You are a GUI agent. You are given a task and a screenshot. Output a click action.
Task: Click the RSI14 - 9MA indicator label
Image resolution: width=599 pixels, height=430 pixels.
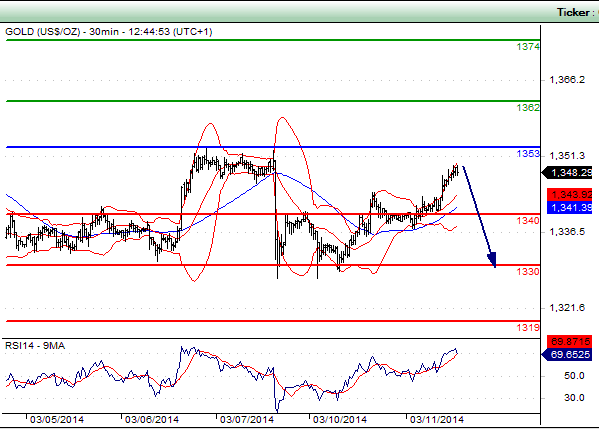[x=35, y=346]
